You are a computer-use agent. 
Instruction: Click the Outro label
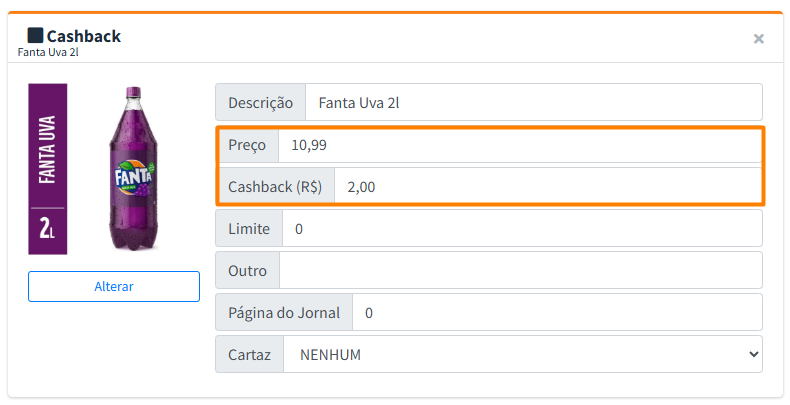[247, 270]
